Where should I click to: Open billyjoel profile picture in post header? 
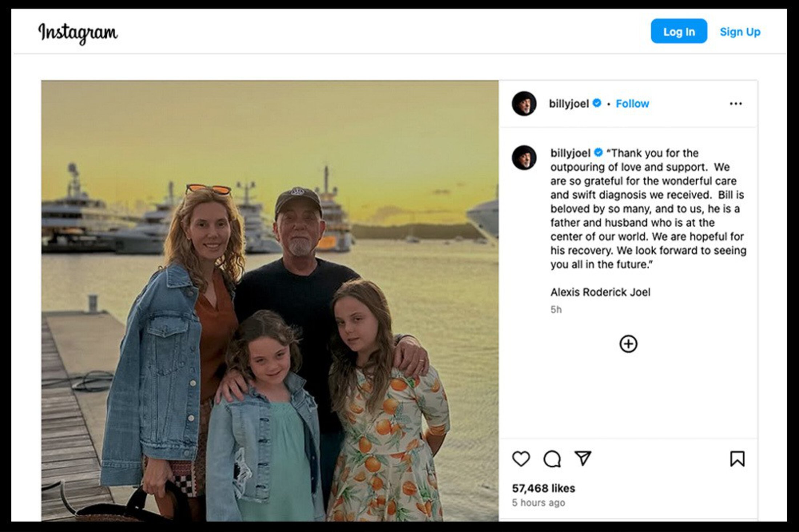524,104
